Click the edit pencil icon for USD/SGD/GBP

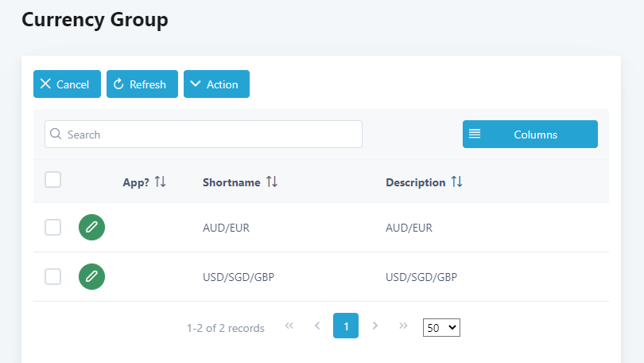(91, 277)
